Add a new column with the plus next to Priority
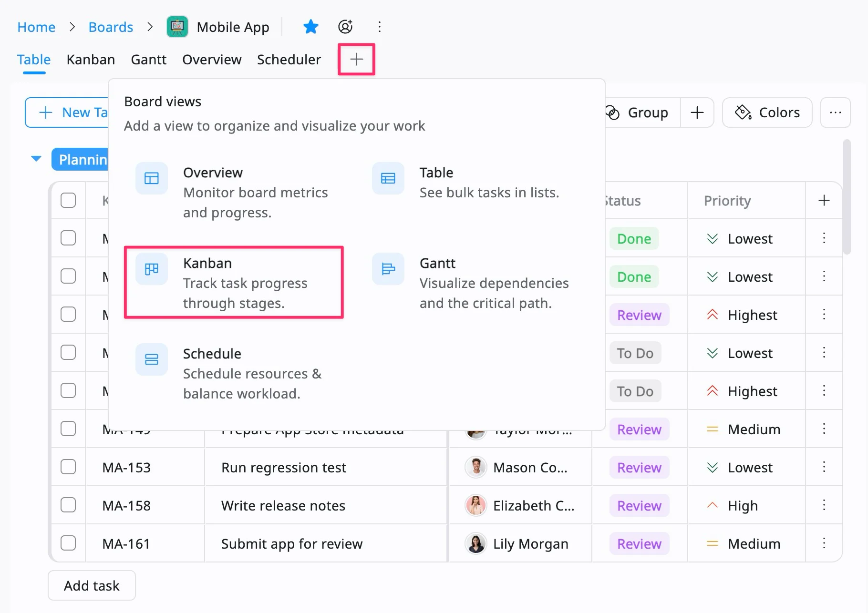Viewport: 868px width, 613px height. [824, 201]
